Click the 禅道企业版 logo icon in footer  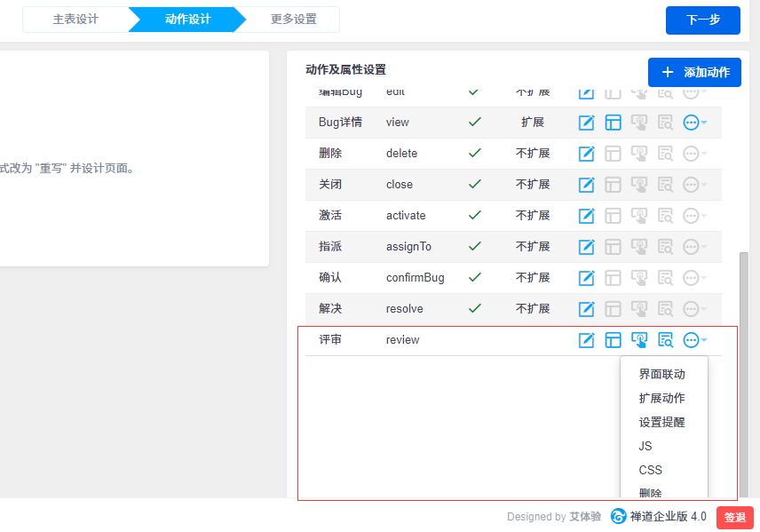618,516
